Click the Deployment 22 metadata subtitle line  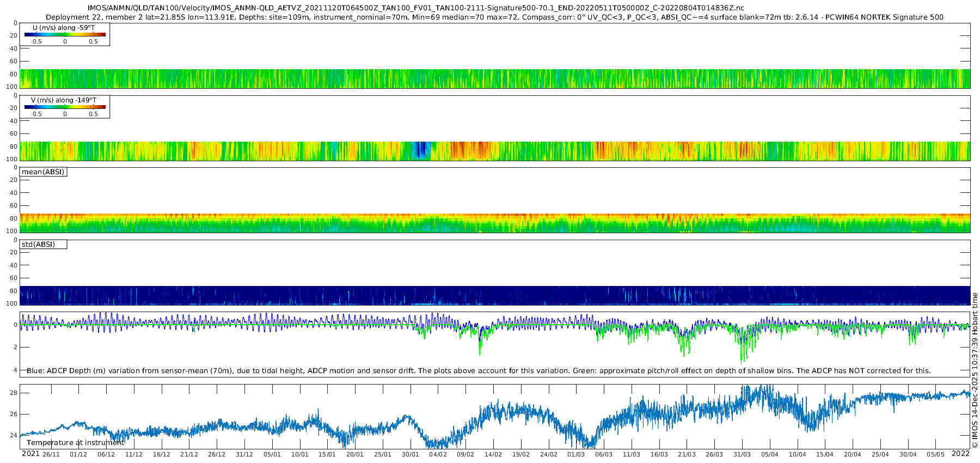pos(494,17)
